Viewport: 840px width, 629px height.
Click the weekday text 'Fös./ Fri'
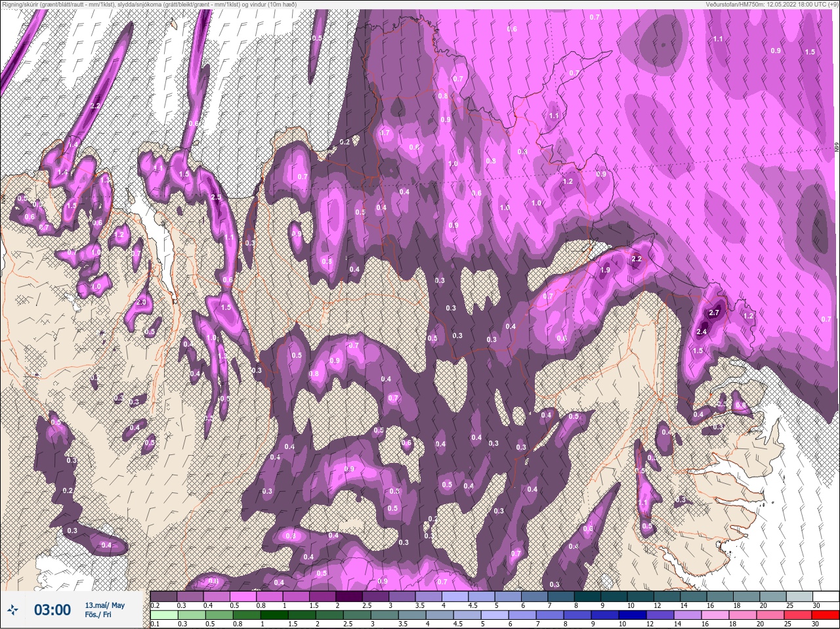click(98, 615)
